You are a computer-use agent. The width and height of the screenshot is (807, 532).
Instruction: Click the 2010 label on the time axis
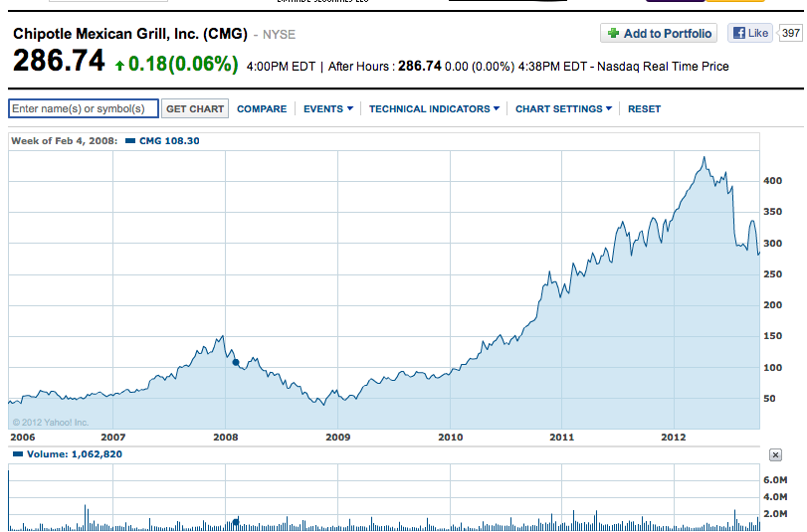[451, 438]
